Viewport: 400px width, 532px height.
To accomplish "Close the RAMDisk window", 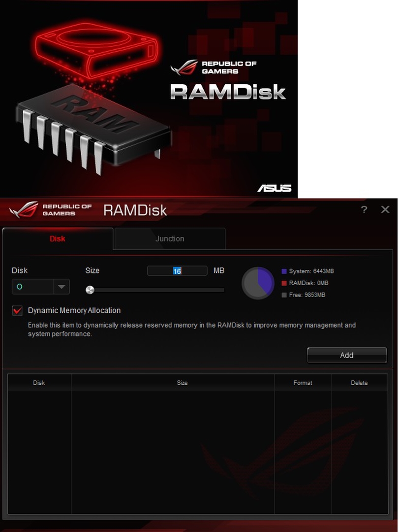I will point(385,209).
